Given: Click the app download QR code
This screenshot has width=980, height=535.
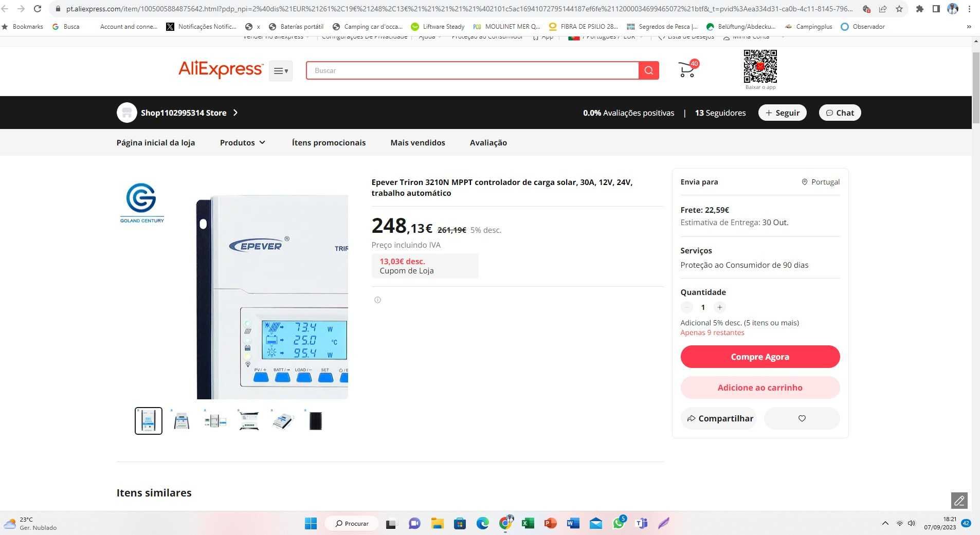Looking at the screenshot, I should point(760,66).
